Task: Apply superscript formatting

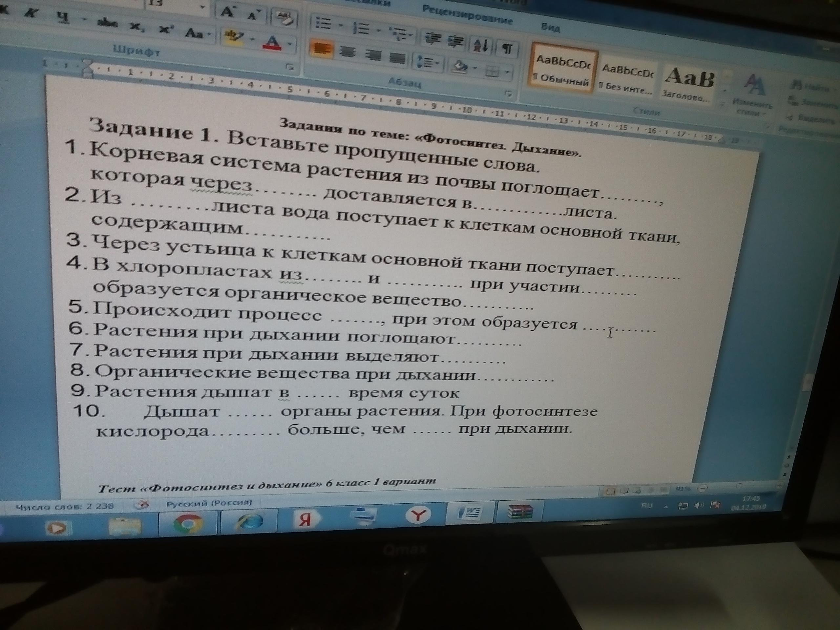Action: tap(166, 29)
